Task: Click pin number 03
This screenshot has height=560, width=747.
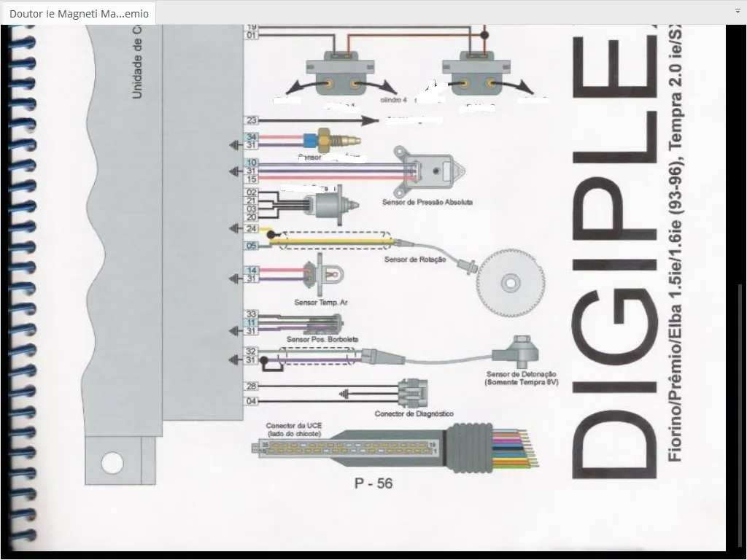Action: click(252, 209)
